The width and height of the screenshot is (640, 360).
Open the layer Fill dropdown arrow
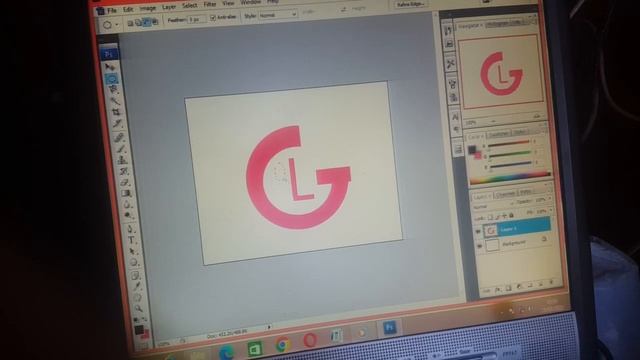coord(551,210)
